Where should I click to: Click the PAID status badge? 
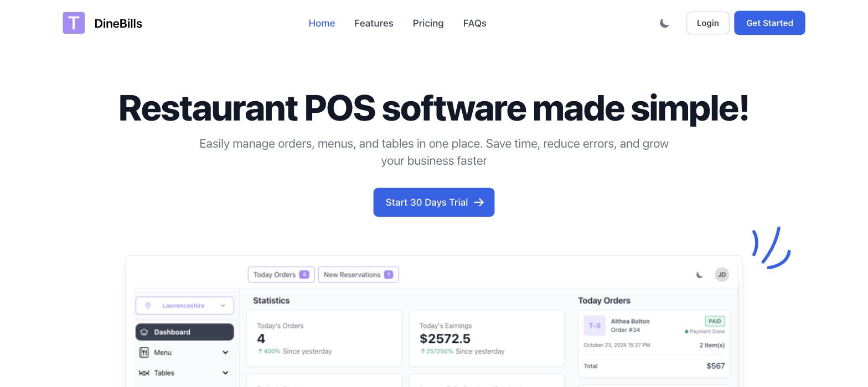coord(715,321)
